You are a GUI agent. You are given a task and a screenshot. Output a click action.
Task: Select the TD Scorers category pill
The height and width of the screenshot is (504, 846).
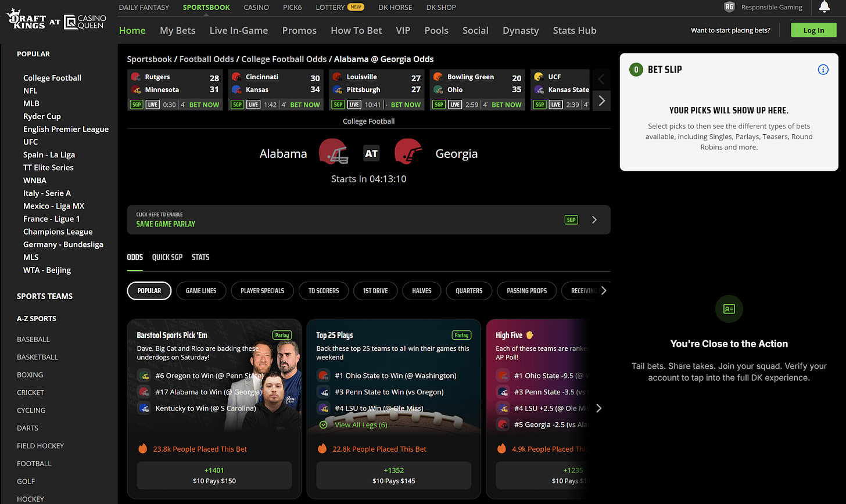(324, 291)
